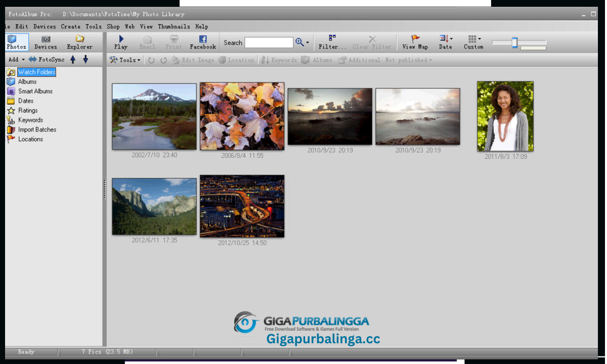
Task: Switch to the Devices view
Action: [x=46, y=42]
